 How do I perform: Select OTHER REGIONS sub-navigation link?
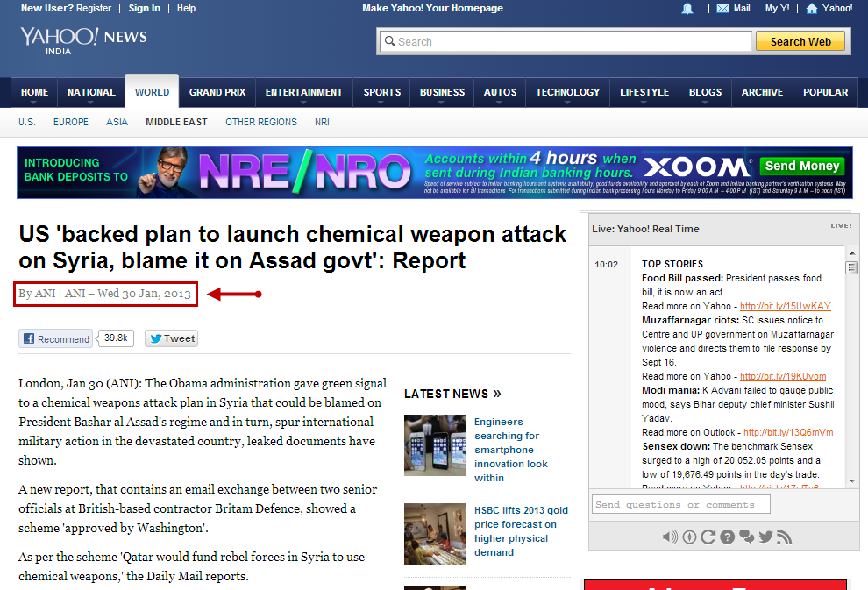click(261, 122)
